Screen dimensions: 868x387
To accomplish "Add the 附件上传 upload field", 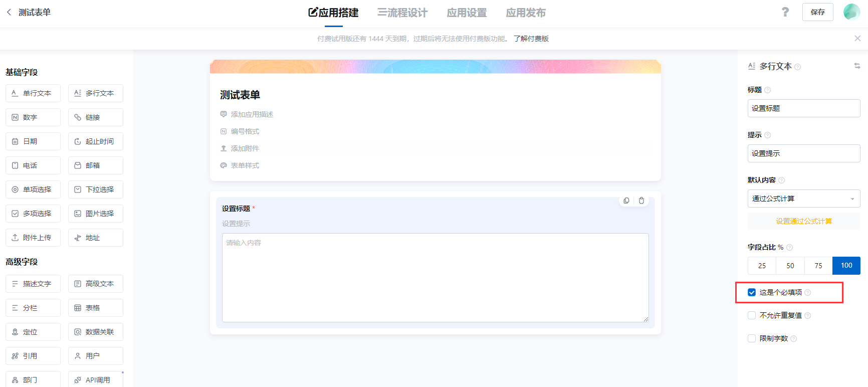I will tap(33, 238).
